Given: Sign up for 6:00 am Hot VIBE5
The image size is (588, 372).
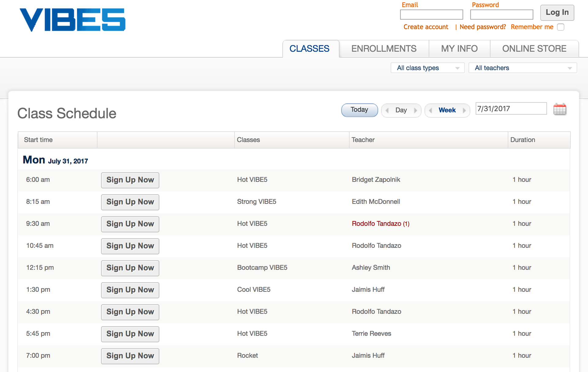Looking at the screenshot, I should click(x=130, y=180).
